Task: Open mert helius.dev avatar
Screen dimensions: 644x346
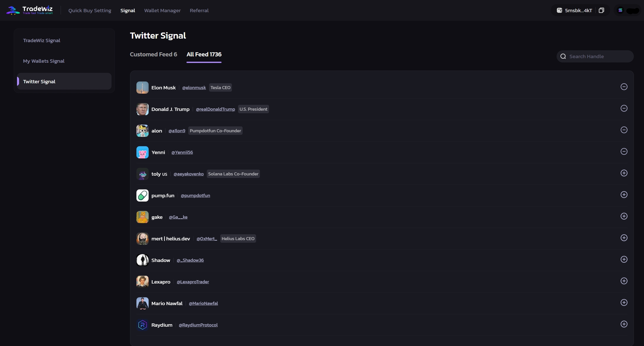Action: [142, 238]
